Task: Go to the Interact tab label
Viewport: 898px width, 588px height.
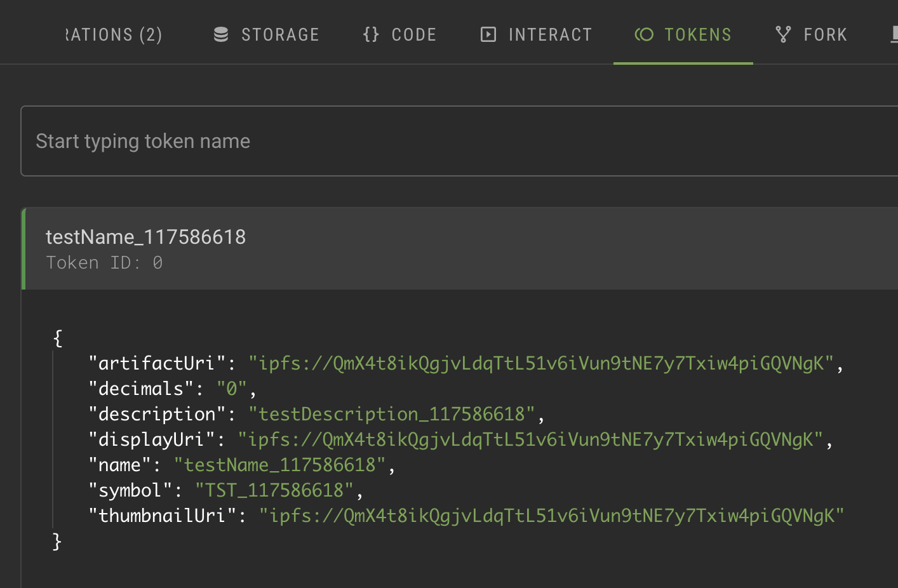Action: click(550, 34)
